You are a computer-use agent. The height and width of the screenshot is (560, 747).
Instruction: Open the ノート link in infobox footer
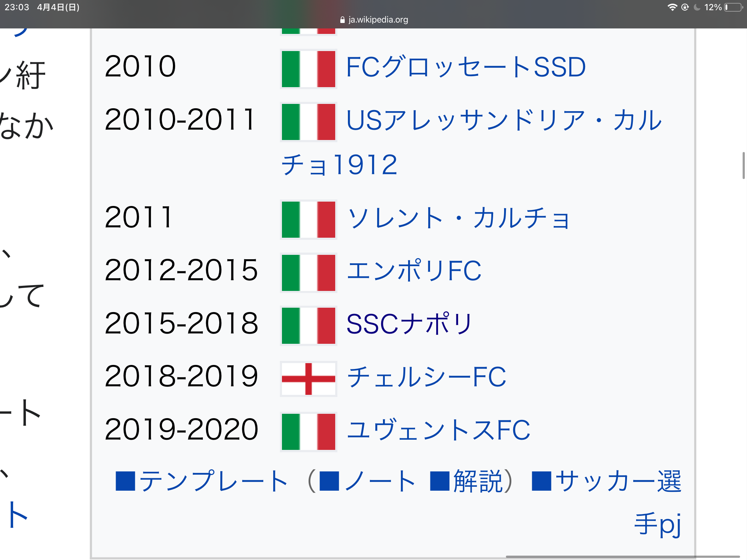(379, 481)
